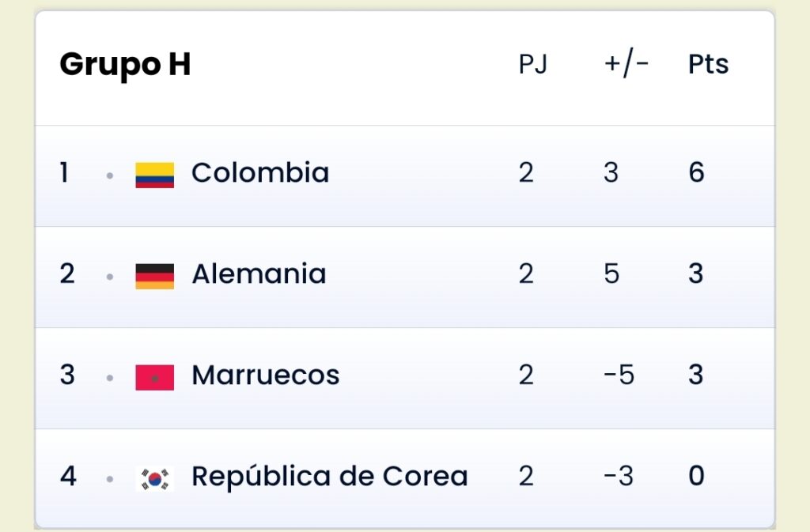Open the Alemania team link
Viewport: 810px width, 532px height.
pos(259,274)
